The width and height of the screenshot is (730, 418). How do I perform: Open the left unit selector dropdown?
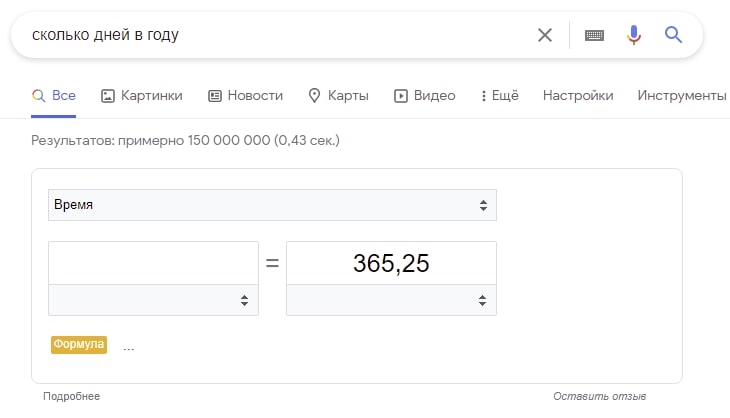[153, 300]
